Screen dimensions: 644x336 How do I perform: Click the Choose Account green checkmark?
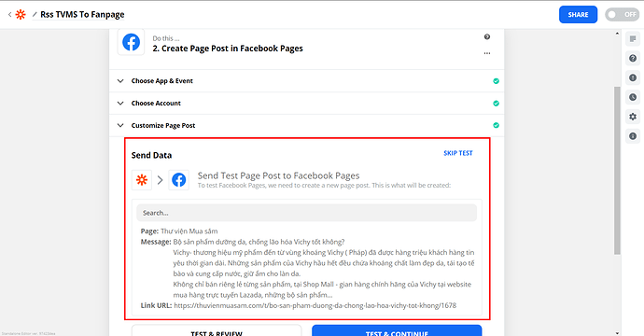click(496, 103)
